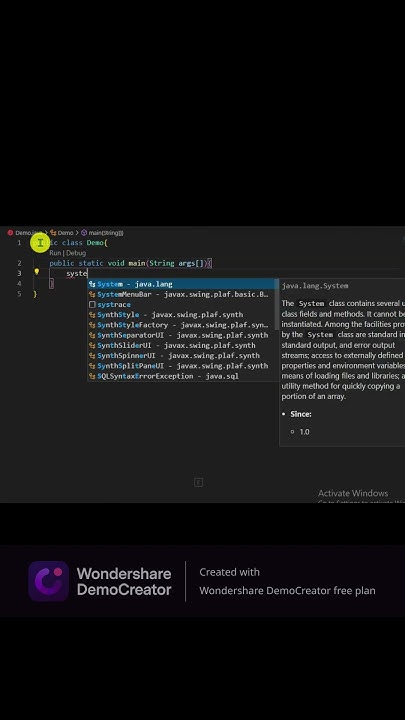Click the main method name on line 2
This screenshot has width=405, height=720.
pos(137,263)
